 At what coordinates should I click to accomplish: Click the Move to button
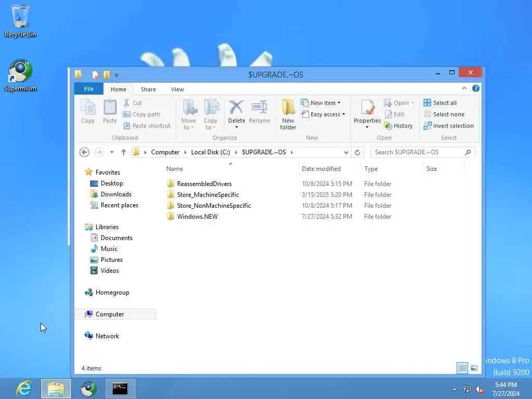(189, 115)
